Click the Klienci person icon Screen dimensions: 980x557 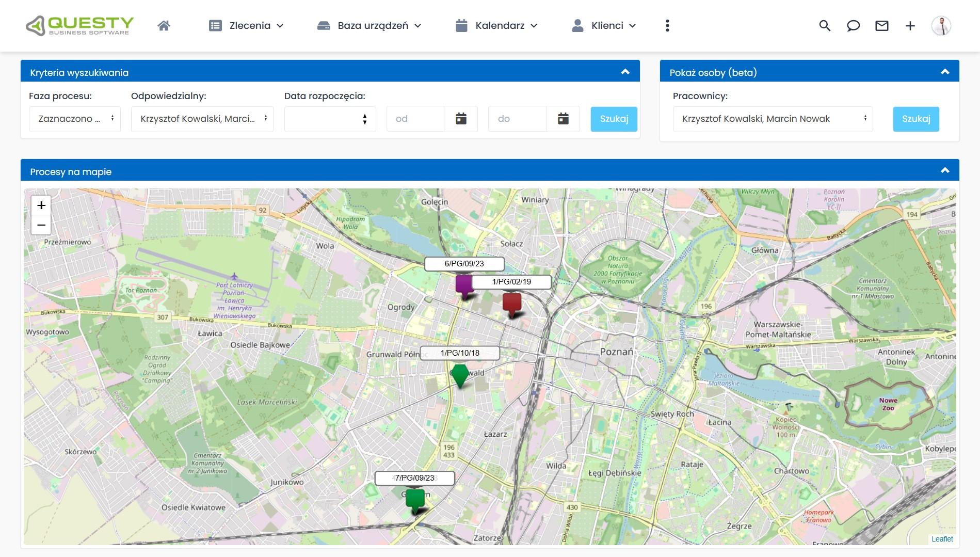[577, 25]
